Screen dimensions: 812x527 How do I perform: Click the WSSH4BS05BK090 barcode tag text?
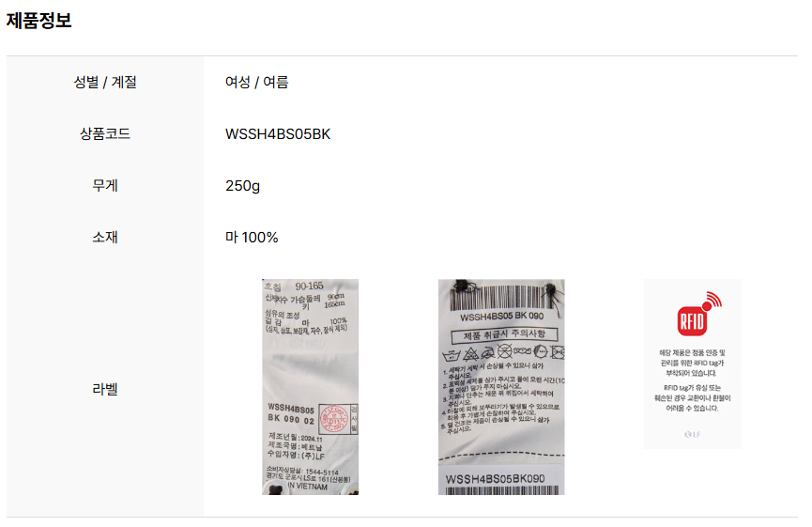(x=495, y=479)
